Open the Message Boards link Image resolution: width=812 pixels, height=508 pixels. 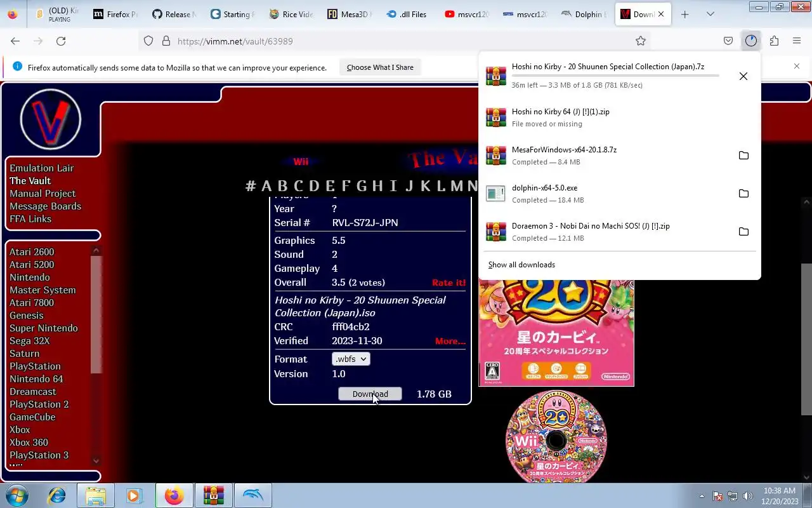(46, 206)
